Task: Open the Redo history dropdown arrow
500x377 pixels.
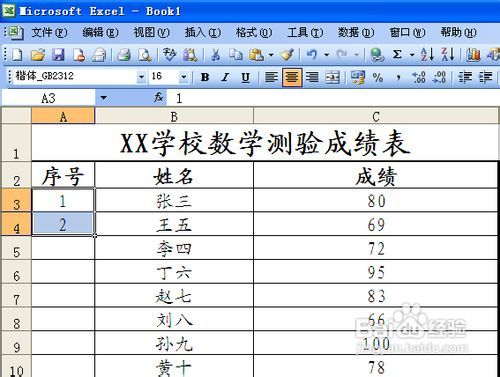Action: 357,55
